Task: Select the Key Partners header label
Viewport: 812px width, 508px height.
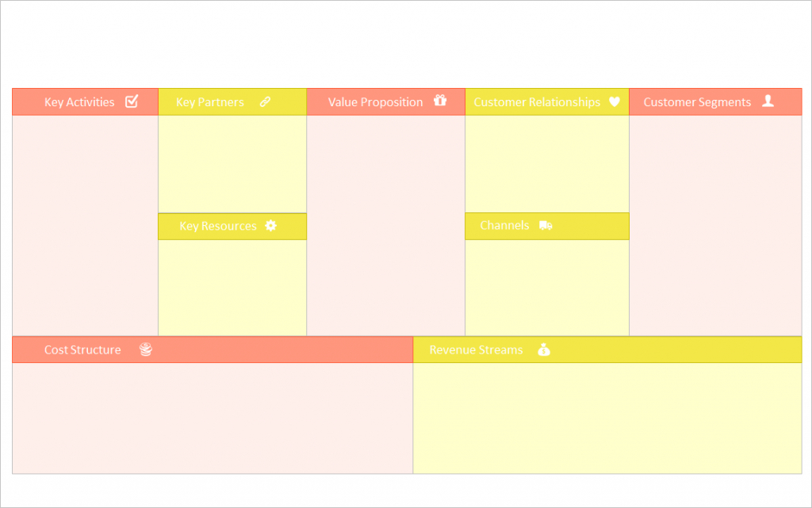Action: [209, 102]
